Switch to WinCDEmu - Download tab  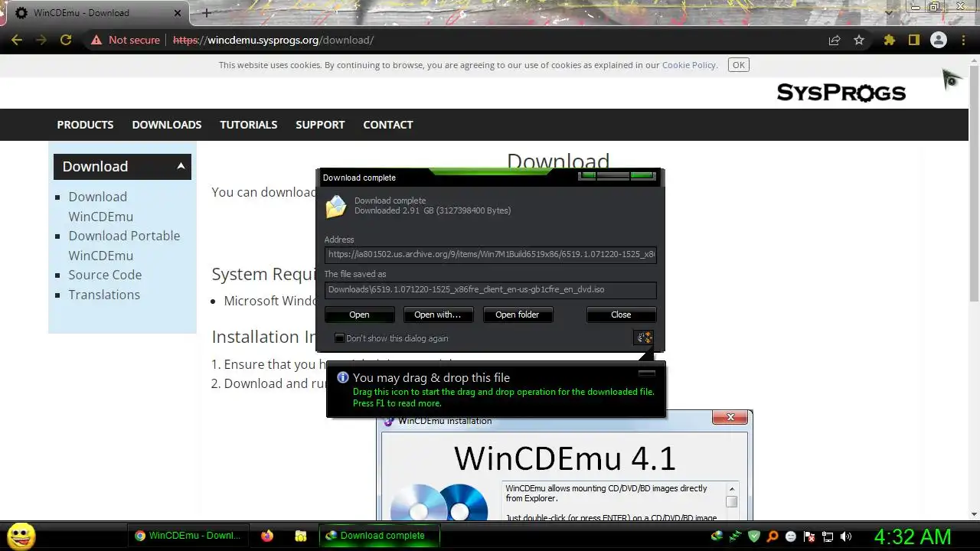click(98, 13)
